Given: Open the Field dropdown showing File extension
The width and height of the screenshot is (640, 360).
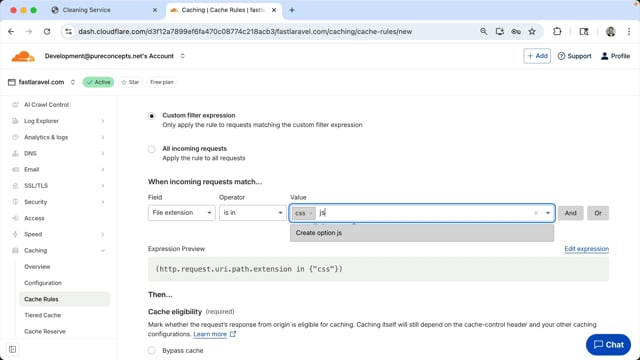Looking at the screenshot, I should pyautogui.click(x=182, y=213).
